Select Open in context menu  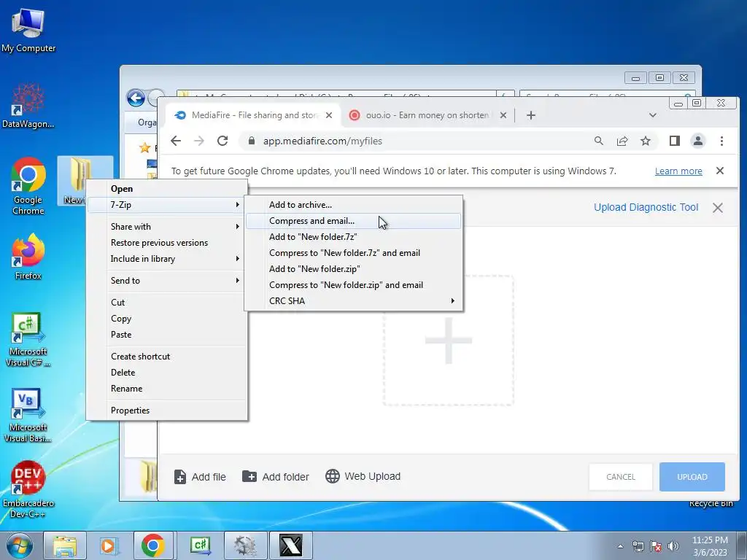(167, 189)
